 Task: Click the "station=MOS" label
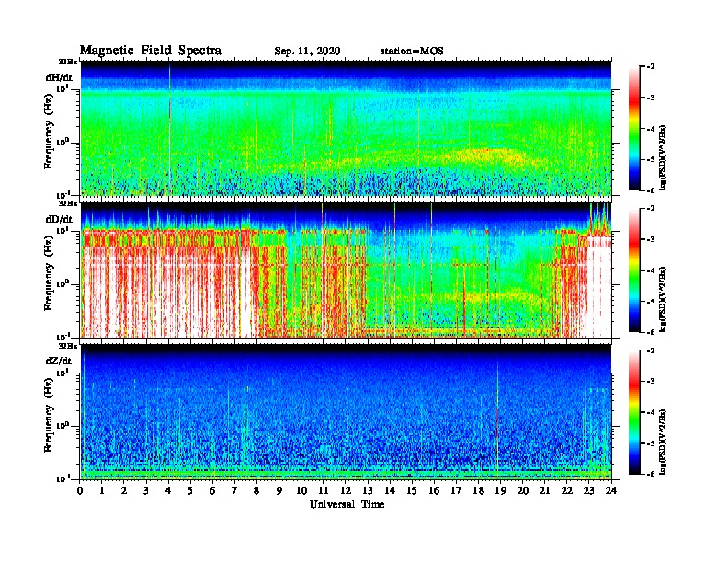click(x=412, y=52)
